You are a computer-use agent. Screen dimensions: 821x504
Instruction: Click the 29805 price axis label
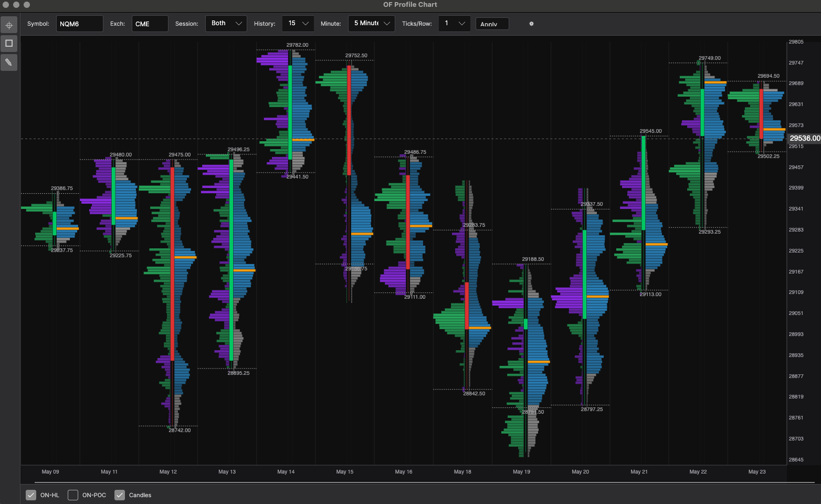pos(796,41)
